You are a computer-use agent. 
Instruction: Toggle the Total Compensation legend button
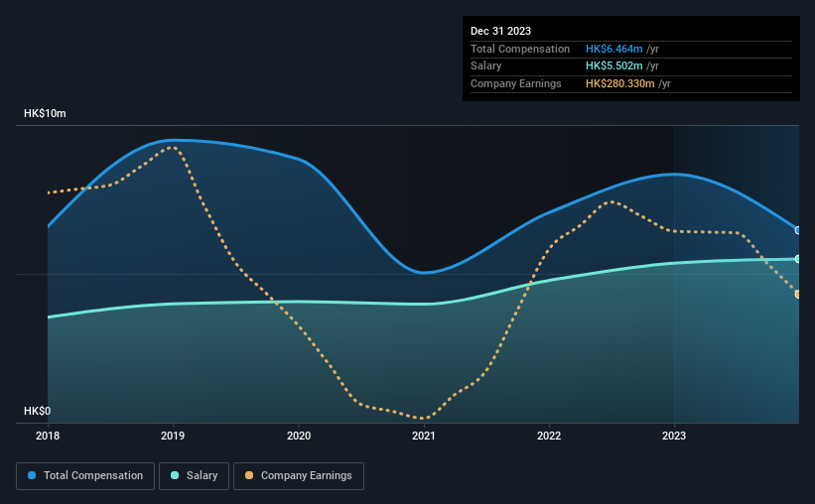(x=85, y=476)
